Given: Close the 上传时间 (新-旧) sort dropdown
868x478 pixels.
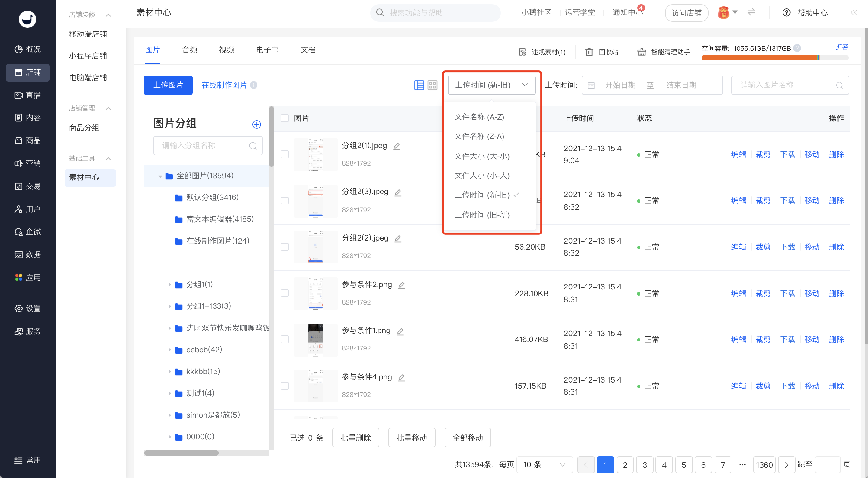Looking at the screenshot, I should (x=492, y=85).
